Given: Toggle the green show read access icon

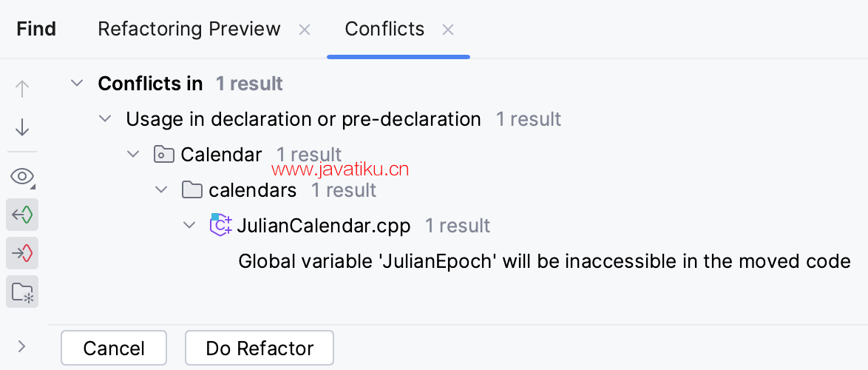Looking at the screenshot, I should (22, 215).
